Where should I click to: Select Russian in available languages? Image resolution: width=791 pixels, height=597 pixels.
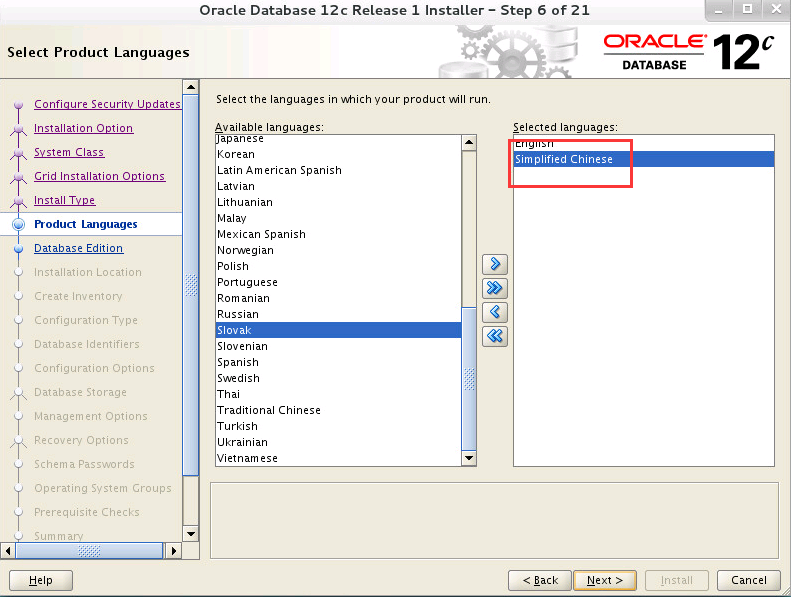click(338, 314)
